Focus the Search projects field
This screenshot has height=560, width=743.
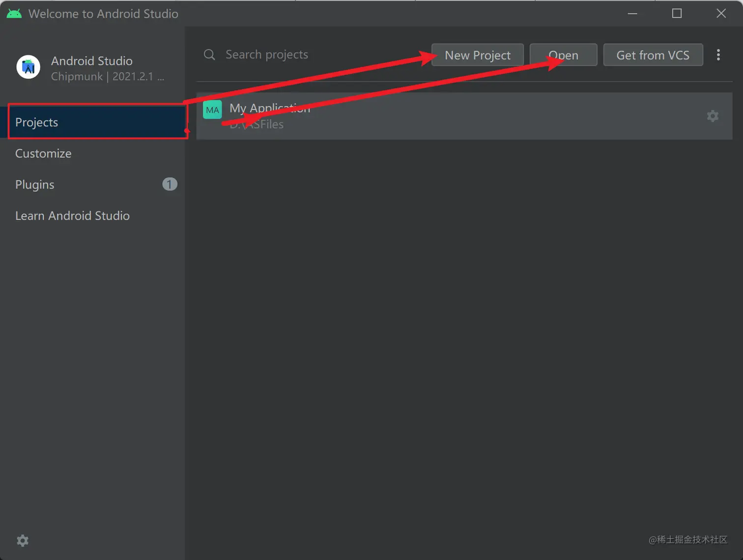[x=314, y=55]
